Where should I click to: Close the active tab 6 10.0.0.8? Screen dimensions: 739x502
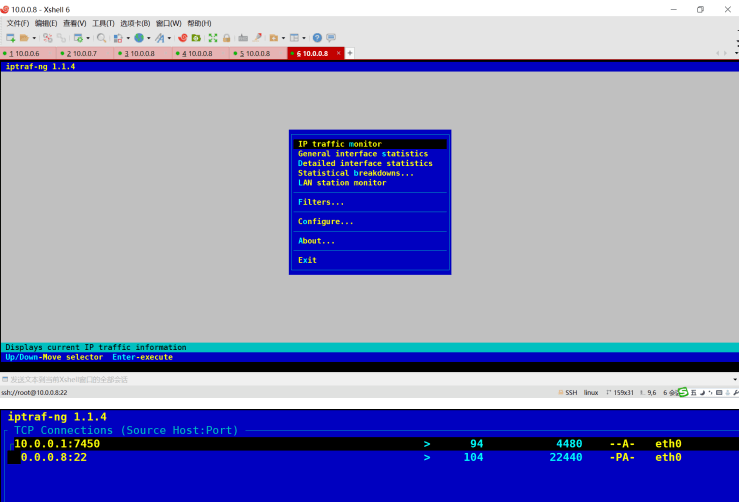coord(338,53)
